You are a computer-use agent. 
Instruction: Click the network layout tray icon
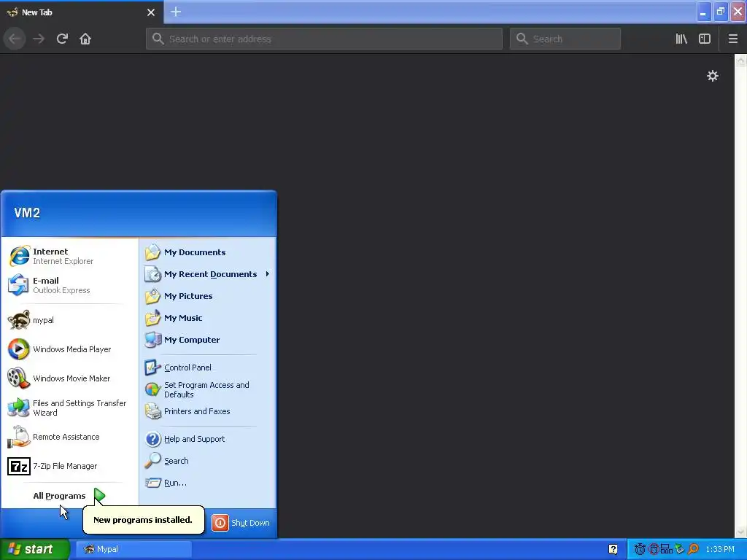click(667, 549)
